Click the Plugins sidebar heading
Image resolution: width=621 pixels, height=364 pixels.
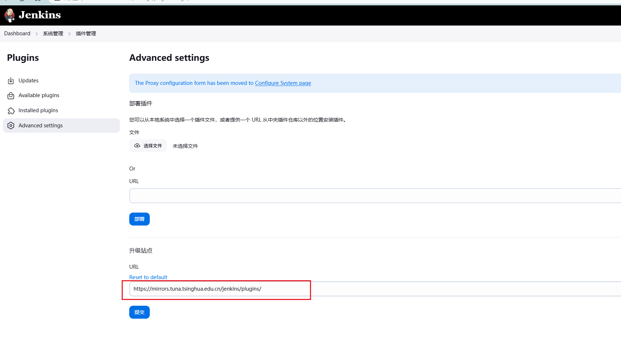(x=23, y=58)
